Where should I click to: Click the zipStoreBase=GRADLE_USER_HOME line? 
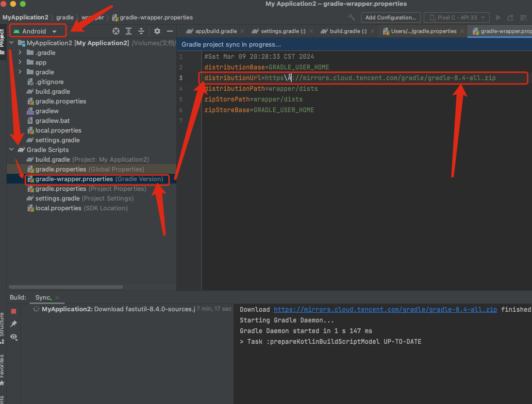(x=259, y=110)
